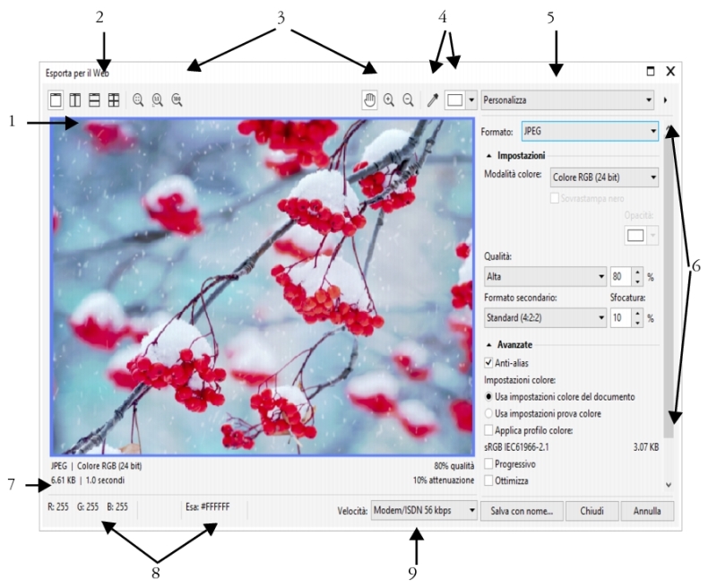Select Usa impostazioni colore del documento
This screenshot has height=588, width=717.
coord(489,396)
